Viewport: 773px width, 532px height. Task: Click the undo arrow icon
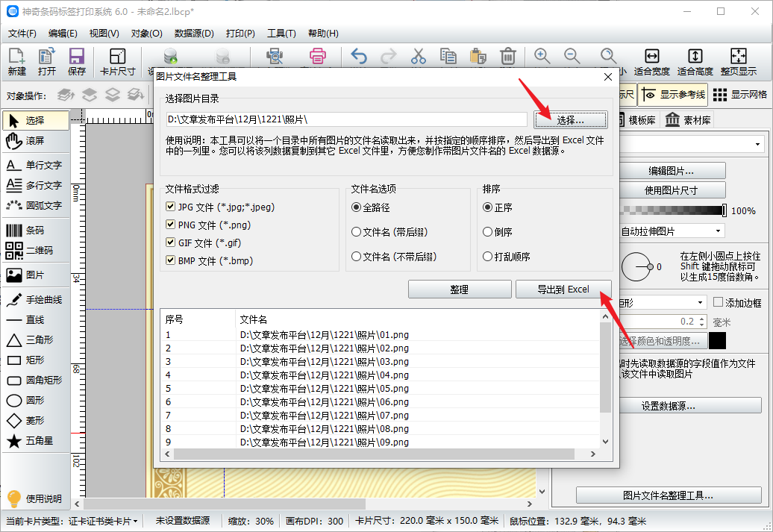(x=359, y=56)
